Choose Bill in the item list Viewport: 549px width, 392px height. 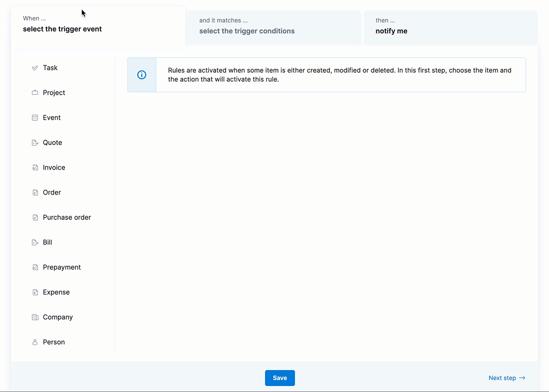(x=47, y=242)
